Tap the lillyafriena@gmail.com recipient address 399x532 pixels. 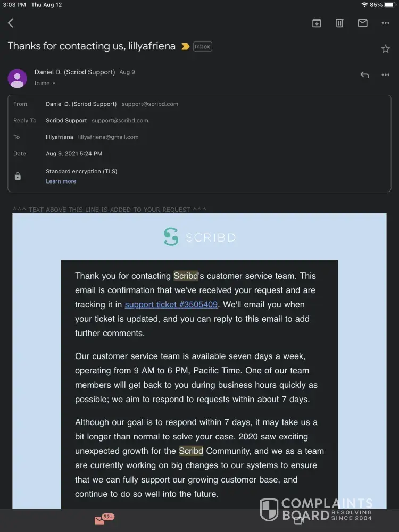click(x=108, y=137)
